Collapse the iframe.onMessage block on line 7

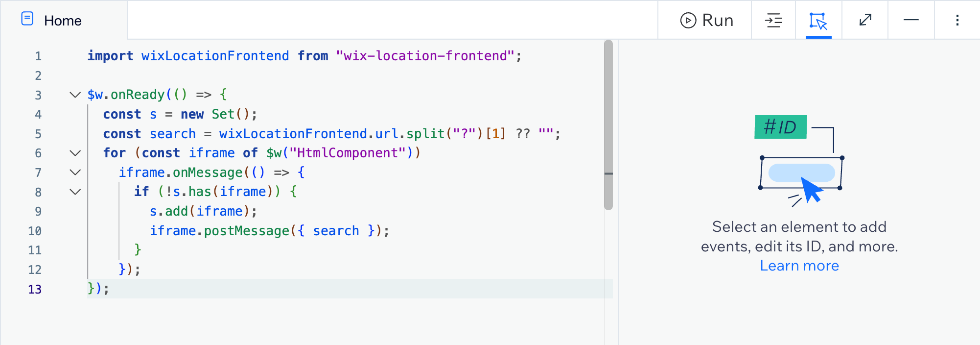click(x=75, y=172)
